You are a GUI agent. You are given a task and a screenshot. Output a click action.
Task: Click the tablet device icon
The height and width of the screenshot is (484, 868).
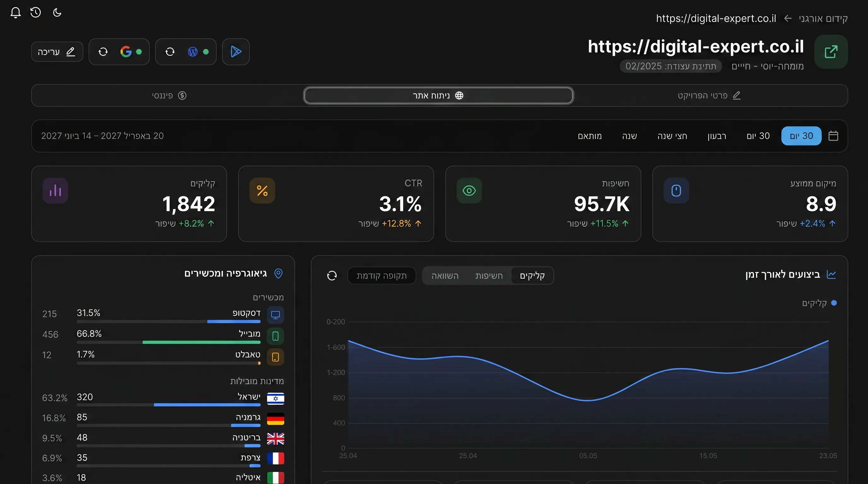(x=275, y=357)
